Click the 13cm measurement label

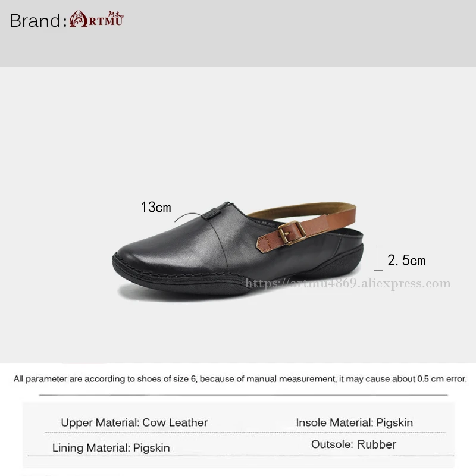156,207
